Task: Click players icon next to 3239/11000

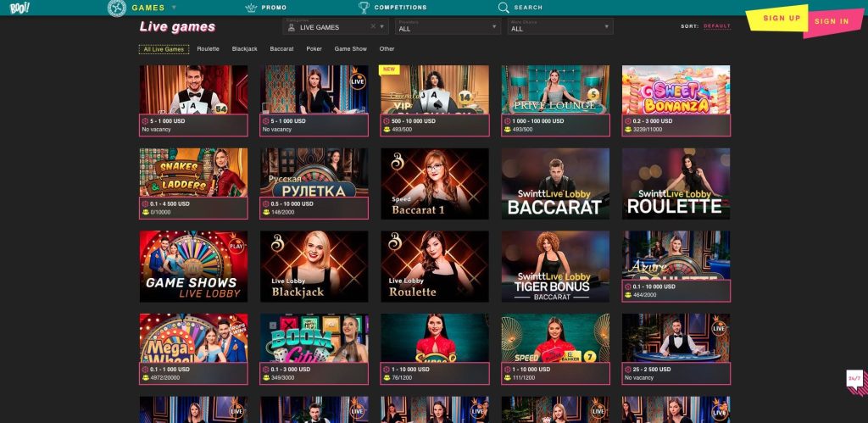Action: pos(628,130)
